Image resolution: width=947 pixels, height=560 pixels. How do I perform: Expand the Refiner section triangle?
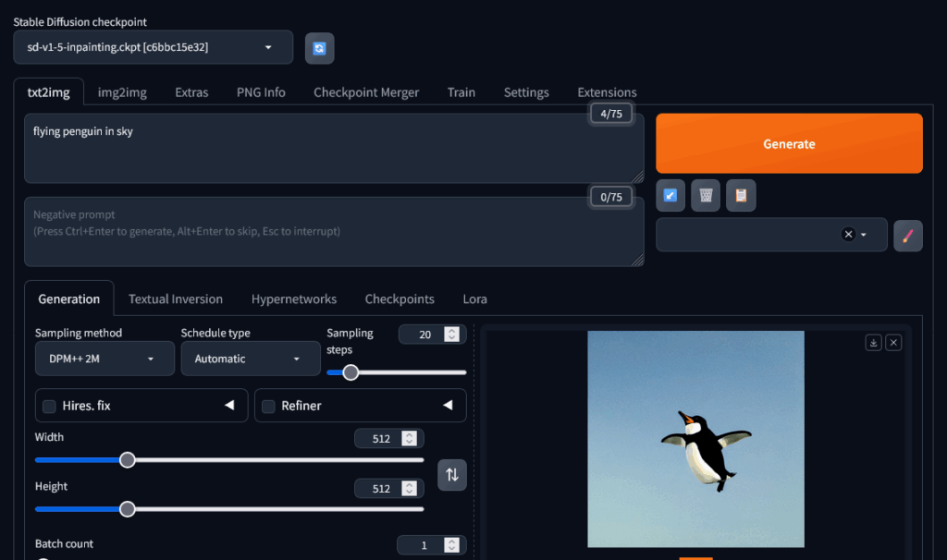(448, 406)
